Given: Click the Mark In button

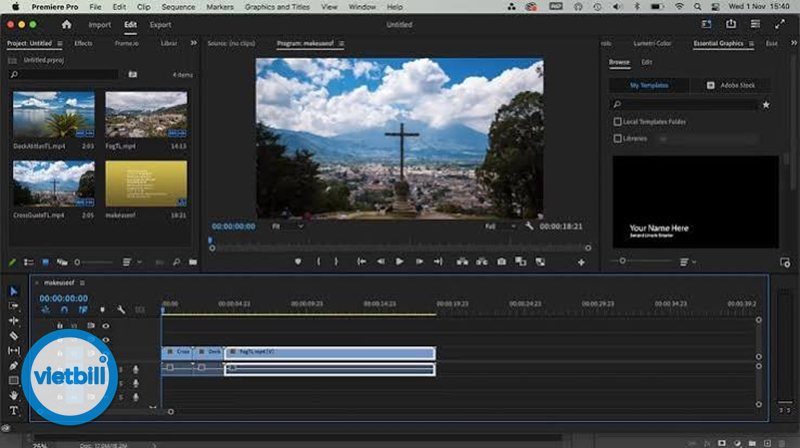Looking at the screenshot, I should 318,262.
